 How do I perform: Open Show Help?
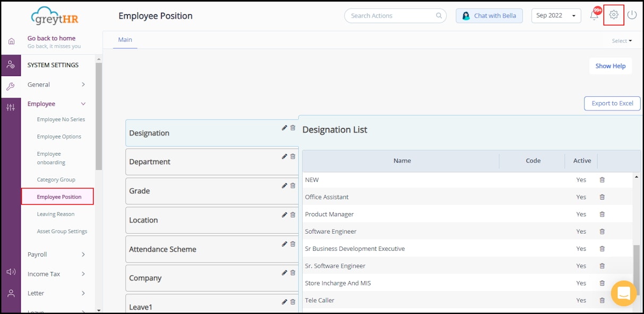coord(610,65)
